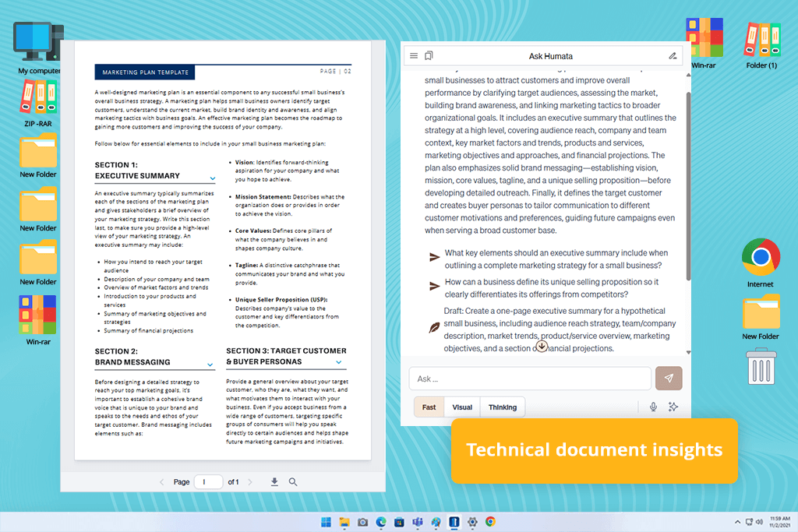
Task: Open the ZIP -RAR desktop icon
Action: point(38,104)
